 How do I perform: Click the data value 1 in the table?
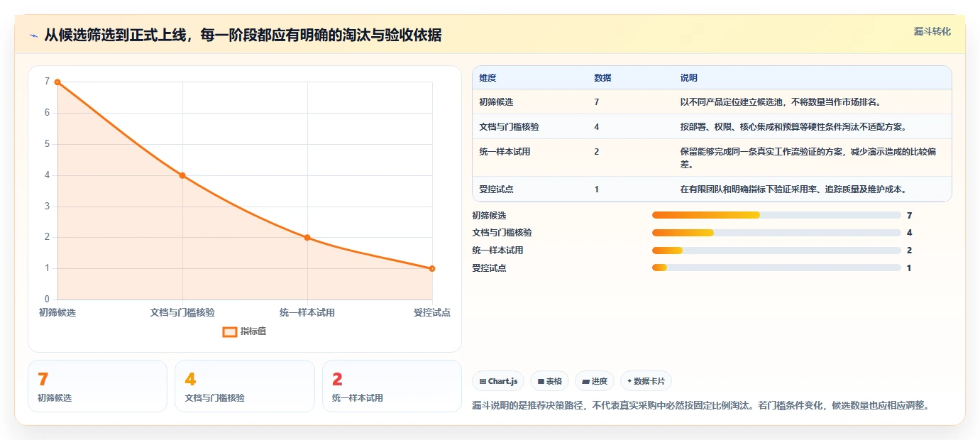597,189
